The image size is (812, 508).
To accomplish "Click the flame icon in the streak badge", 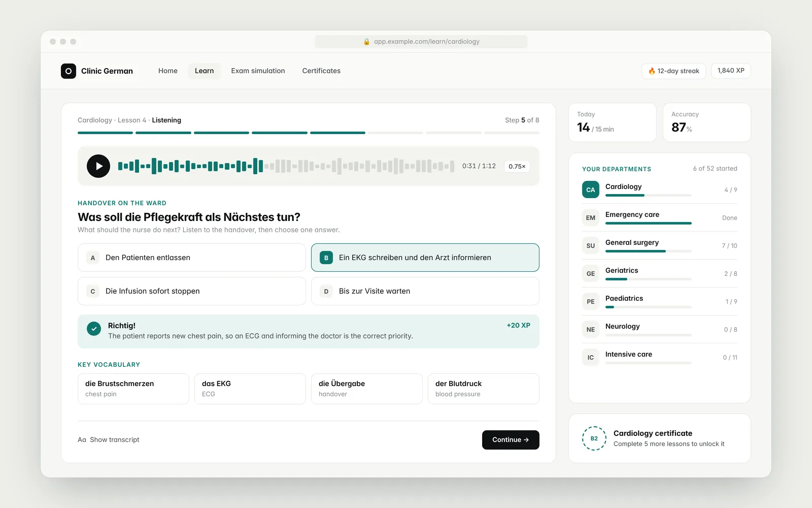I will point(652,71).
